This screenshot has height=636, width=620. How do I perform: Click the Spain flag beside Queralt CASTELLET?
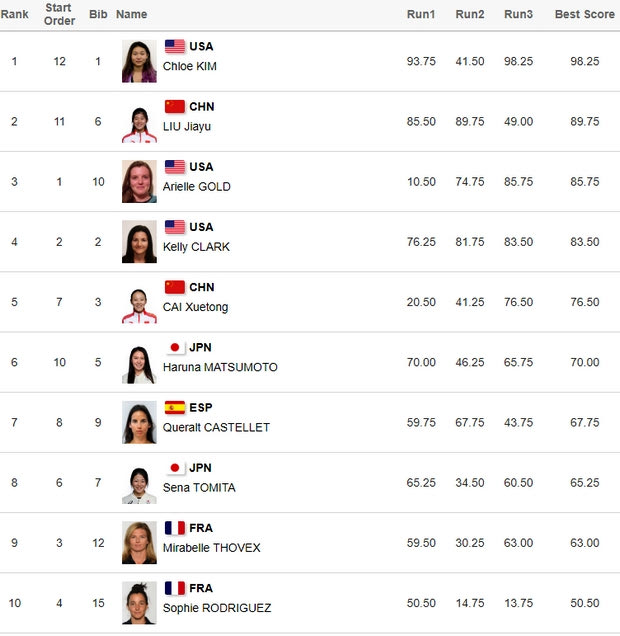click(x=175, y=407)
